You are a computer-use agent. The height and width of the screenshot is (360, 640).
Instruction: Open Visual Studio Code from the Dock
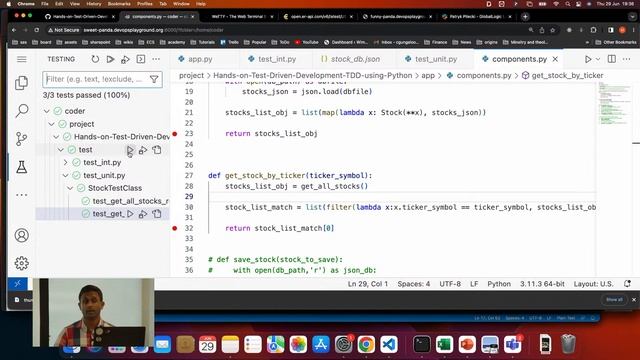pyautogui.click(x=389, y=344)
